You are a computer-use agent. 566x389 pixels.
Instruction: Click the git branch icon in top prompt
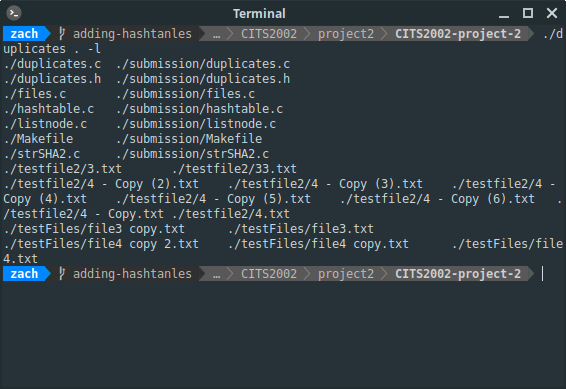pyautogui.click(x=62, y=34)
